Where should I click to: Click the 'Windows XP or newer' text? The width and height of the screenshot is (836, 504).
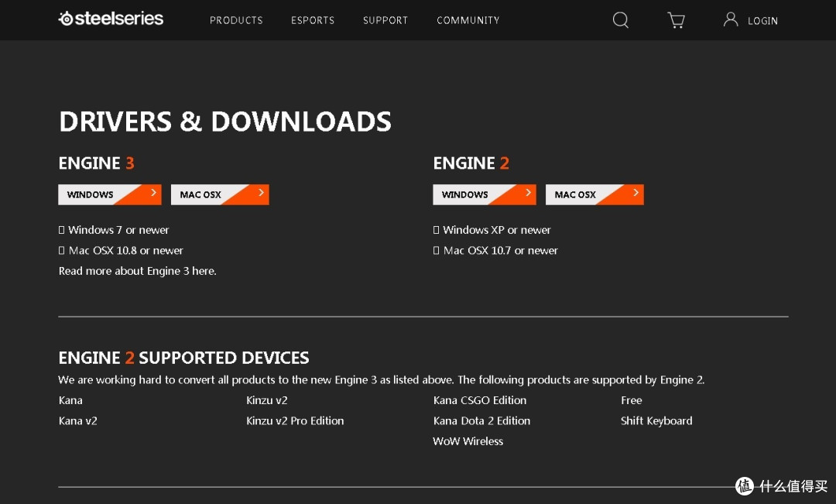pos(496,230)
